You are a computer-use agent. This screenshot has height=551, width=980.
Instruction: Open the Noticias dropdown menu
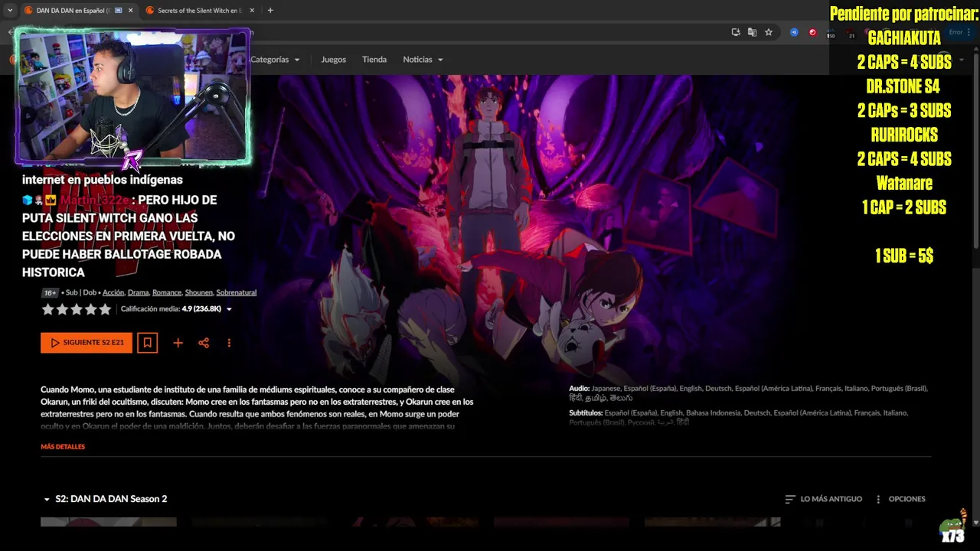point(423,59)
